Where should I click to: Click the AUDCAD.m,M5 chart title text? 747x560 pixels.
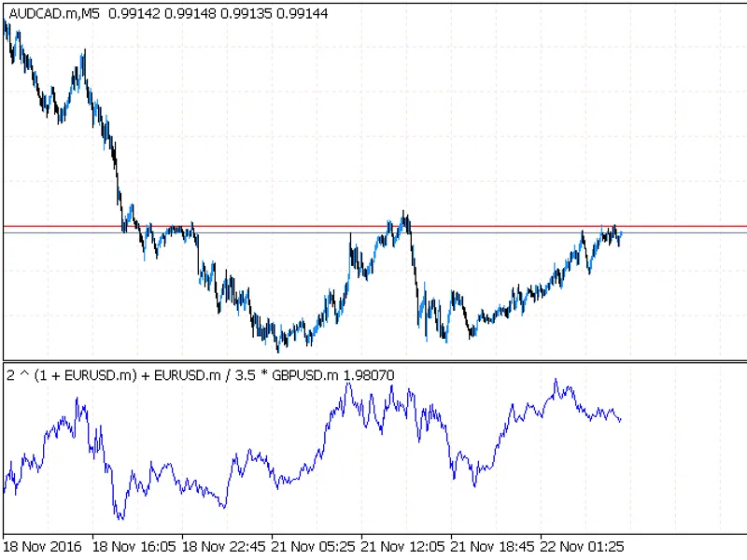tap(54, 14)
